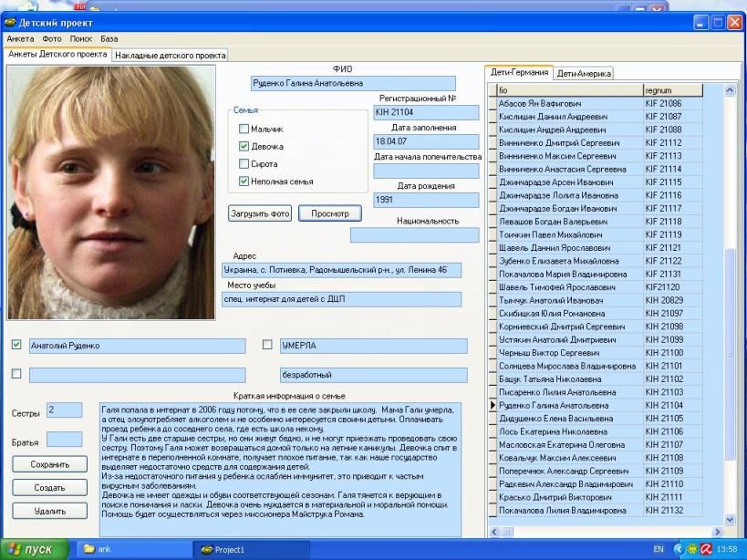Click the children list scroll-up arrow

[x=730, y=90]
